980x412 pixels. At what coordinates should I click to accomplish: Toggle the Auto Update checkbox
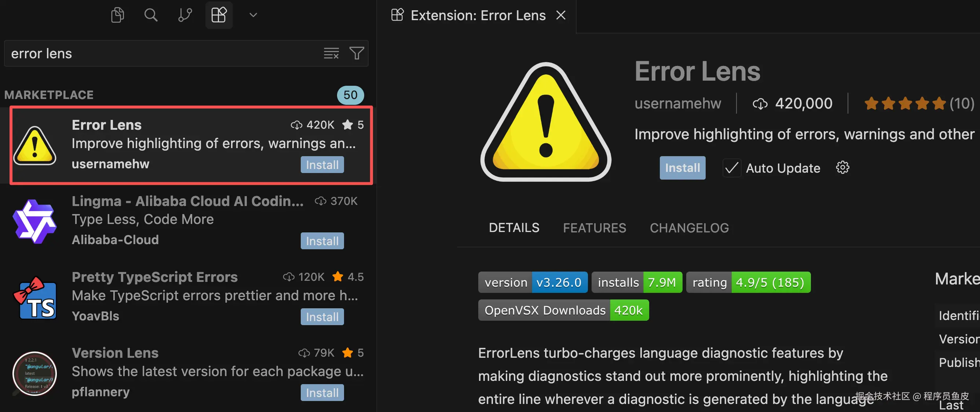732,168
